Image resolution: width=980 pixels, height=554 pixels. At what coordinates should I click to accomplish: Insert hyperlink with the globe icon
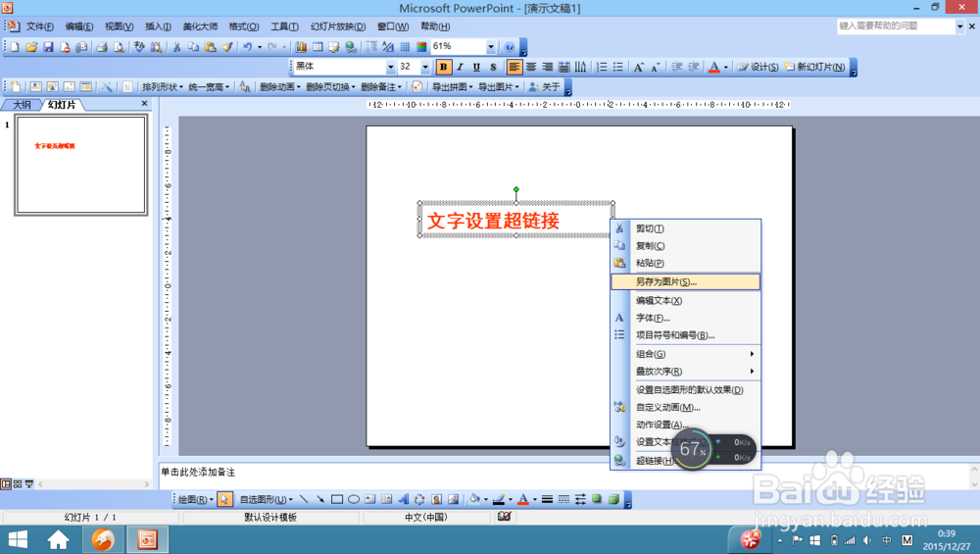tap(351, 47)
